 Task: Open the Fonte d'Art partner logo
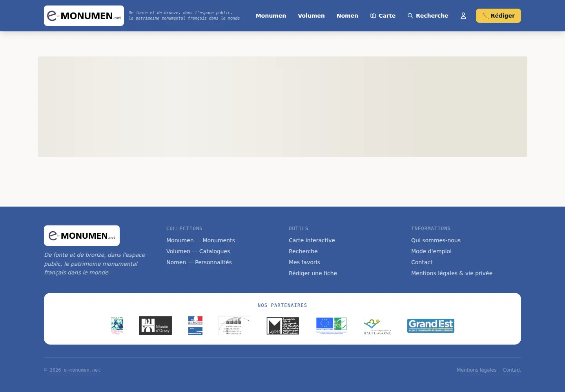point(117,326)
